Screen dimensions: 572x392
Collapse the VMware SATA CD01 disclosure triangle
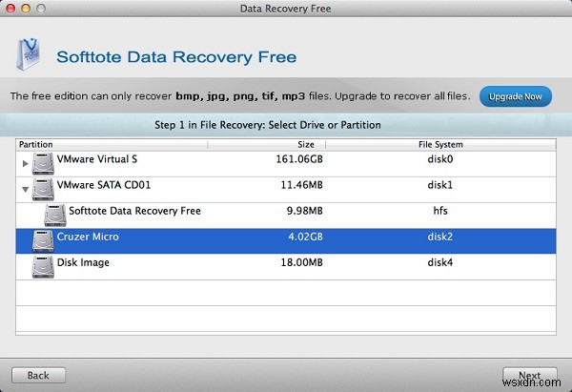pyautogui.click(x=25, y=188)
